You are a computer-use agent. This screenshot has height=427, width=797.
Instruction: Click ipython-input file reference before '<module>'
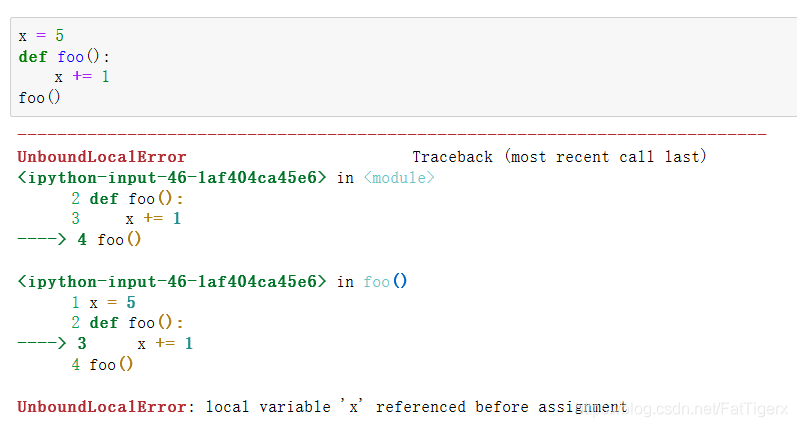[172, 177]
